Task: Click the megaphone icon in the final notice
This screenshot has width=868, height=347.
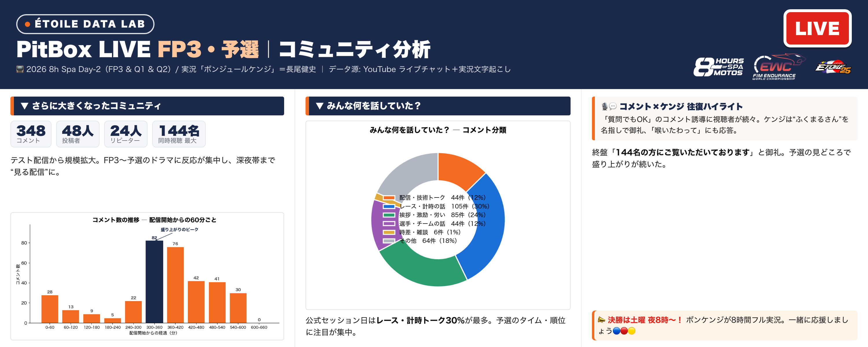Action: [x=602, y=319]
